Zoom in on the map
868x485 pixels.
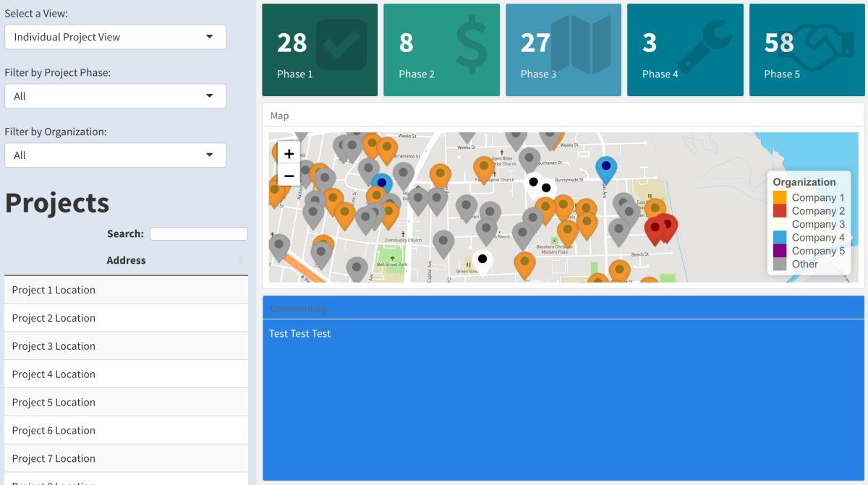click(x=289, y=153)
